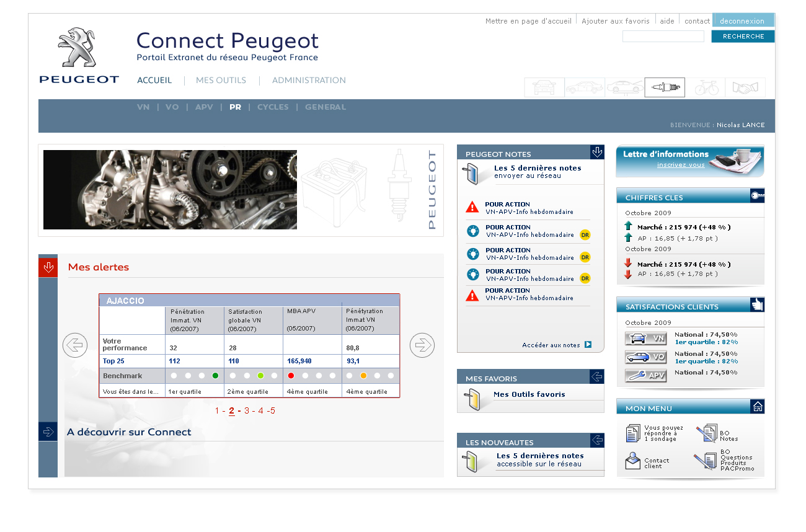Screen dimensions: 806x532
Task: Go to alerts page 4
Action: tap(261, 411)
